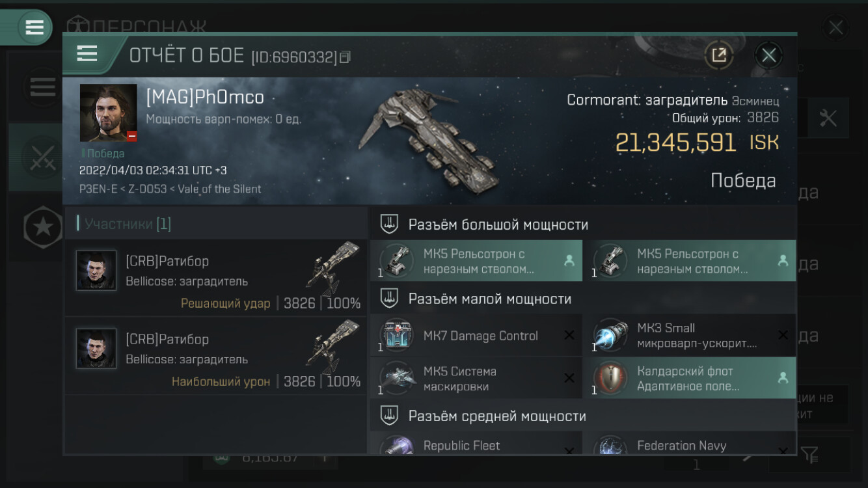Tap the MK7 Damage Control module

[476, 336]
